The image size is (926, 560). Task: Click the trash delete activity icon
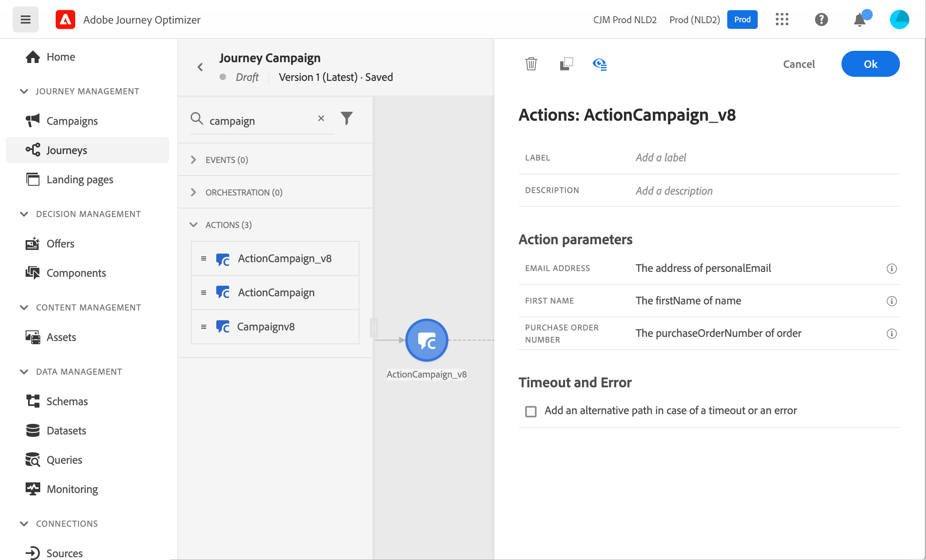pyautogui.click(x=531, y=64)
